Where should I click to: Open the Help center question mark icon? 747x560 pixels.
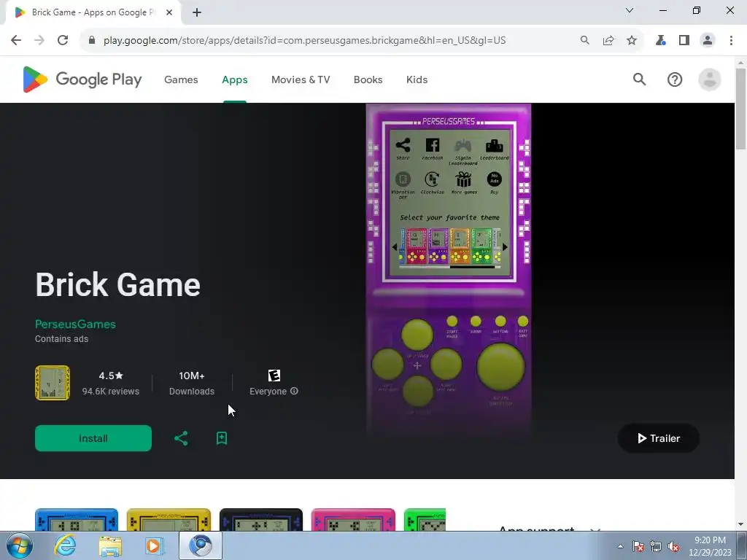coord(675,79)
